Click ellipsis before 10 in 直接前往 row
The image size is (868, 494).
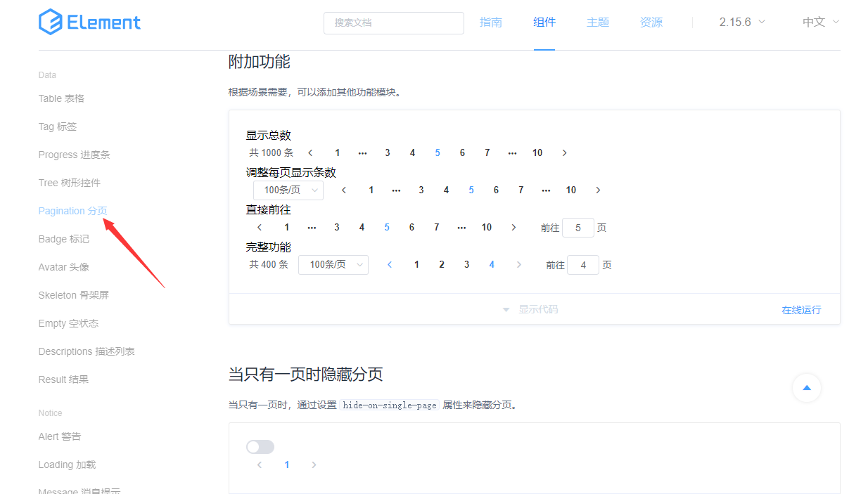point(461,227)
